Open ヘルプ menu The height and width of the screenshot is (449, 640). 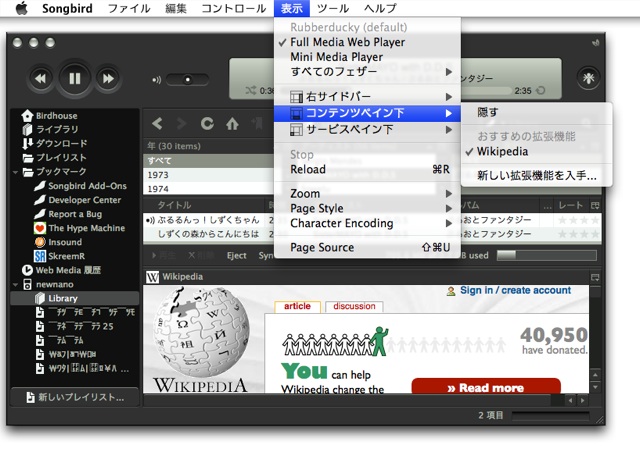380,8
